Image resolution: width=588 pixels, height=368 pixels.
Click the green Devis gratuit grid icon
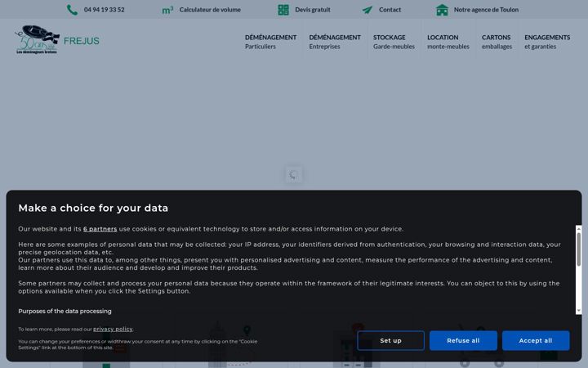pos(283,10)
